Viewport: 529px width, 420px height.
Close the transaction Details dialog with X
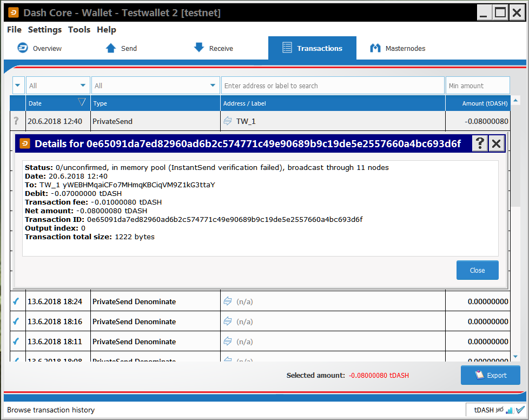[496, 144]
